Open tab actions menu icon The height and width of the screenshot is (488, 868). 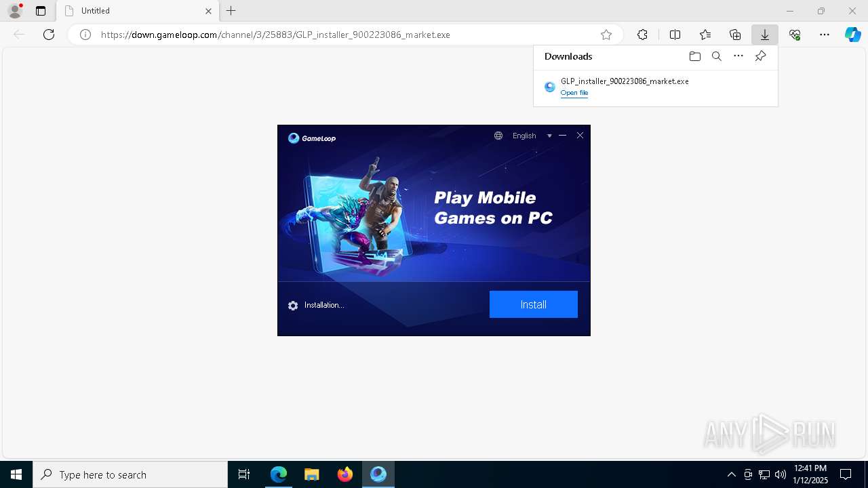pos(41,11)
